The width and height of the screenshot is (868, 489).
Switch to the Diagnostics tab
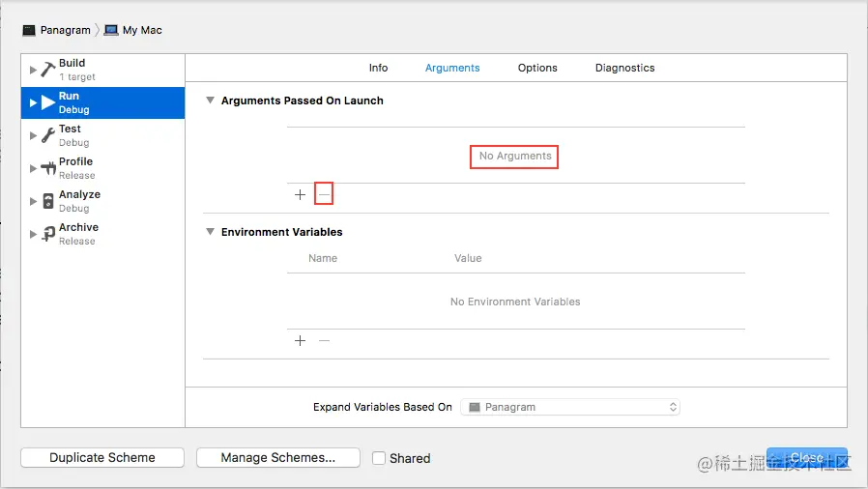[x=625, y=68]
